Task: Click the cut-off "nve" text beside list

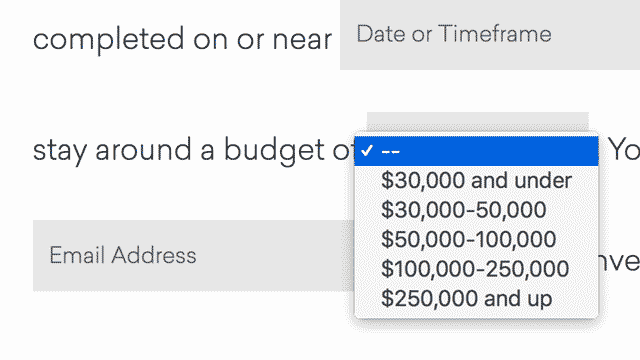Action: coord(619,262)
